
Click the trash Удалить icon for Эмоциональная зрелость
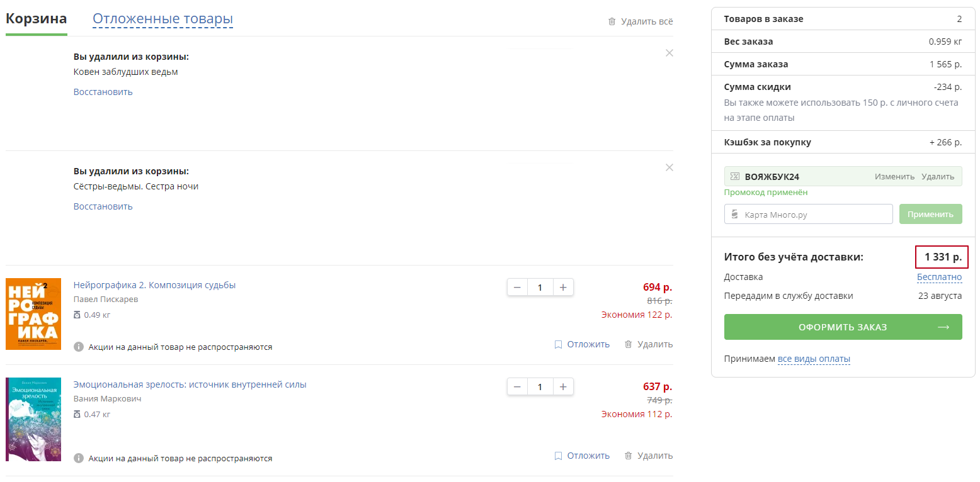[628, 456]
